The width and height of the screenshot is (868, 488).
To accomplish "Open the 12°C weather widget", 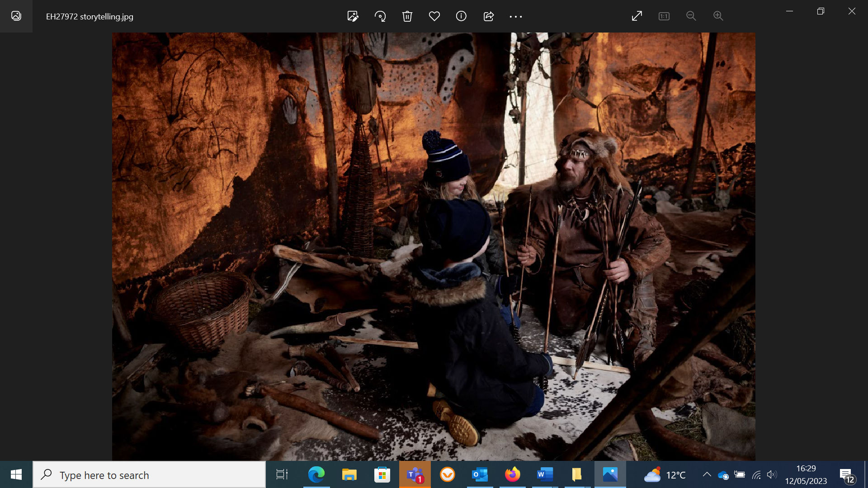I will click(665, 475).
